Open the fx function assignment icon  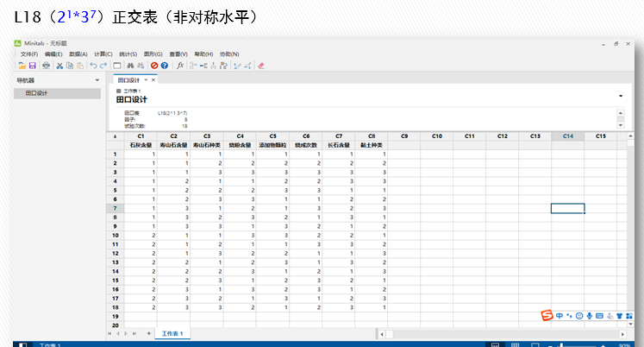pos(180,66)
